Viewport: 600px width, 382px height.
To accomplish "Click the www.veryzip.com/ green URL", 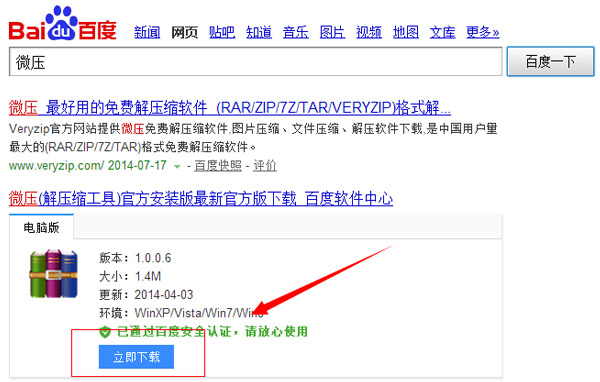I will pyautogui.click(x=56, y=166).
